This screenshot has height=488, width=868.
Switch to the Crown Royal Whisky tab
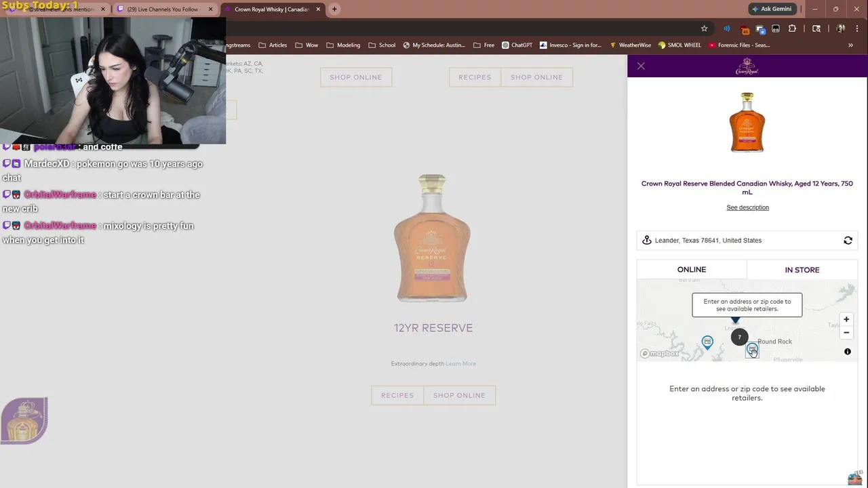tap(272, 9)
